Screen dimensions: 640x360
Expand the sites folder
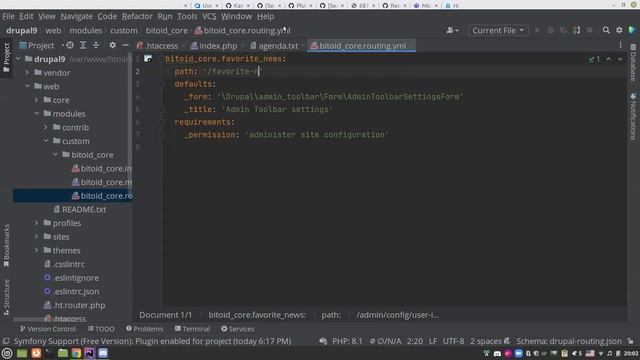click(36, 237)
